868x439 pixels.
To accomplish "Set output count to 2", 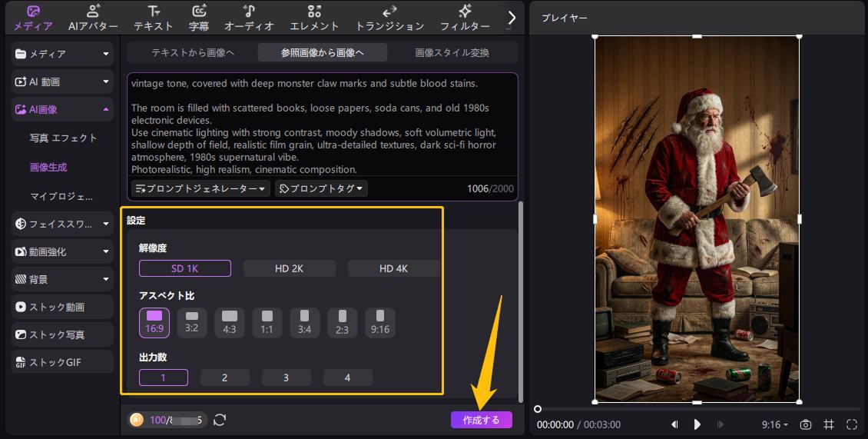I will coord(225,377).
